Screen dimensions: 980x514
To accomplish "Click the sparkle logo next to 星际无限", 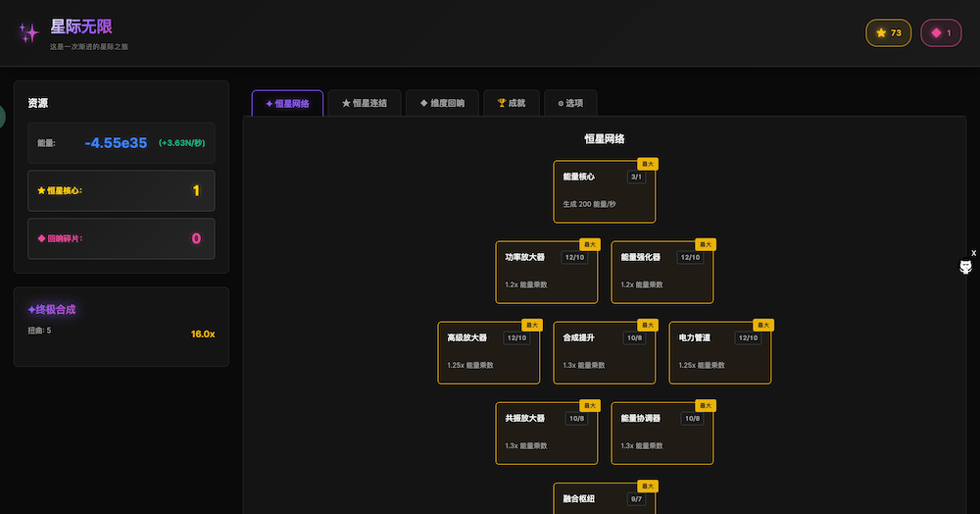I will (28, 32).
